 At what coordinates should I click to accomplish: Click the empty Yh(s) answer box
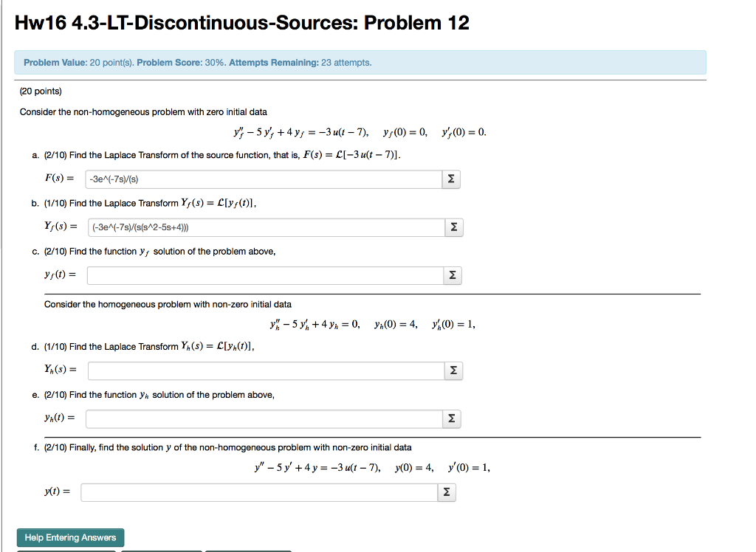261,370
